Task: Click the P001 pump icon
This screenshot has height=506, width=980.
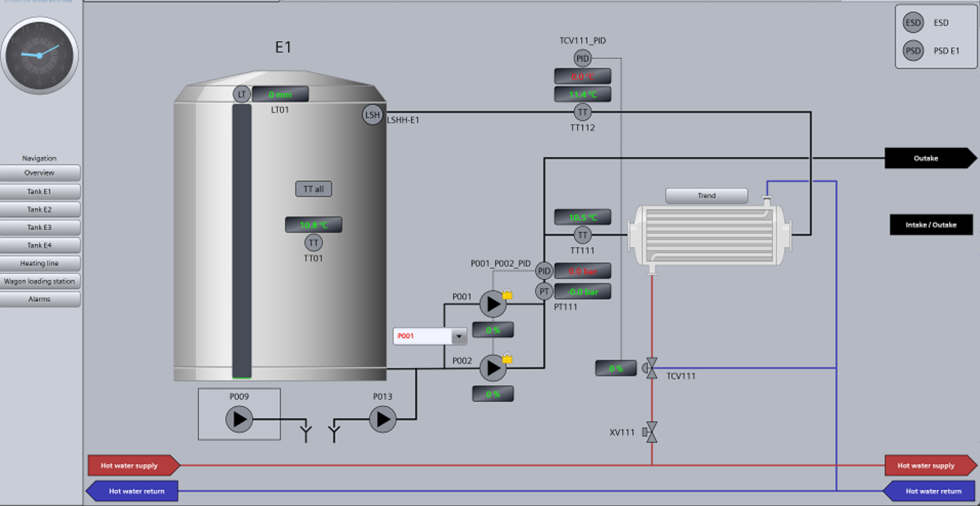Action: [492, 304]
